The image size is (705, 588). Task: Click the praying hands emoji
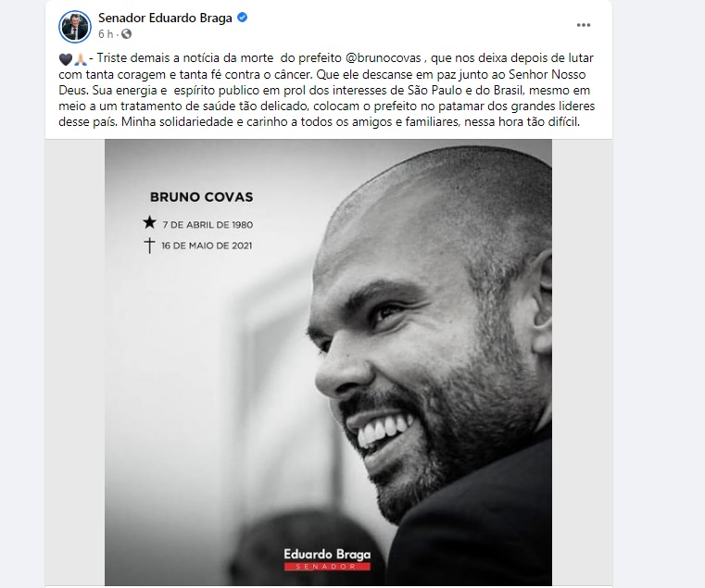pyautogui.click(x=80, y=59)
